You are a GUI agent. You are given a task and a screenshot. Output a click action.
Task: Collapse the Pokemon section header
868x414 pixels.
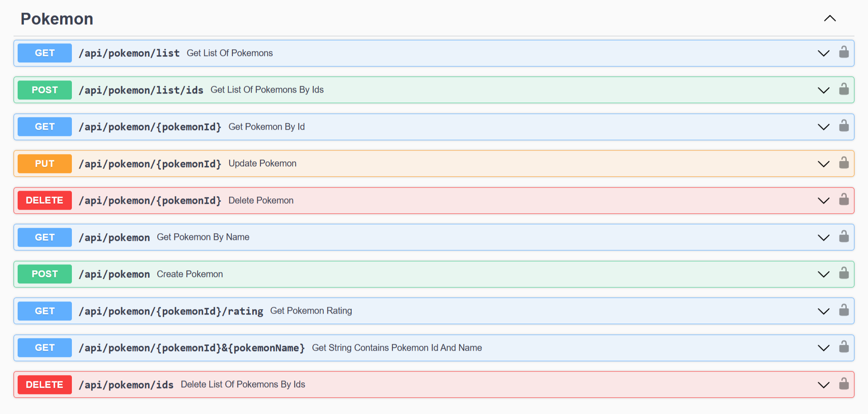tap(830, 18)
